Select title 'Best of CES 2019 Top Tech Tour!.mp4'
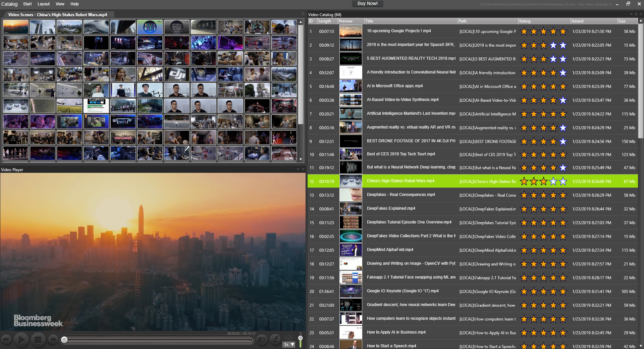 point(401,154)
